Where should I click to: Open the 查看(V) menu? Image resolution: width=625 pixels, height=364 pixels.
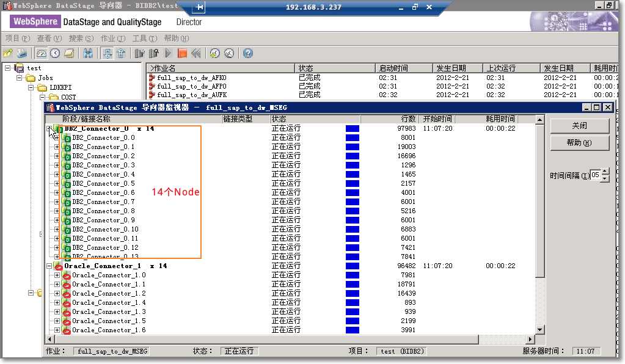coord(49,38)
